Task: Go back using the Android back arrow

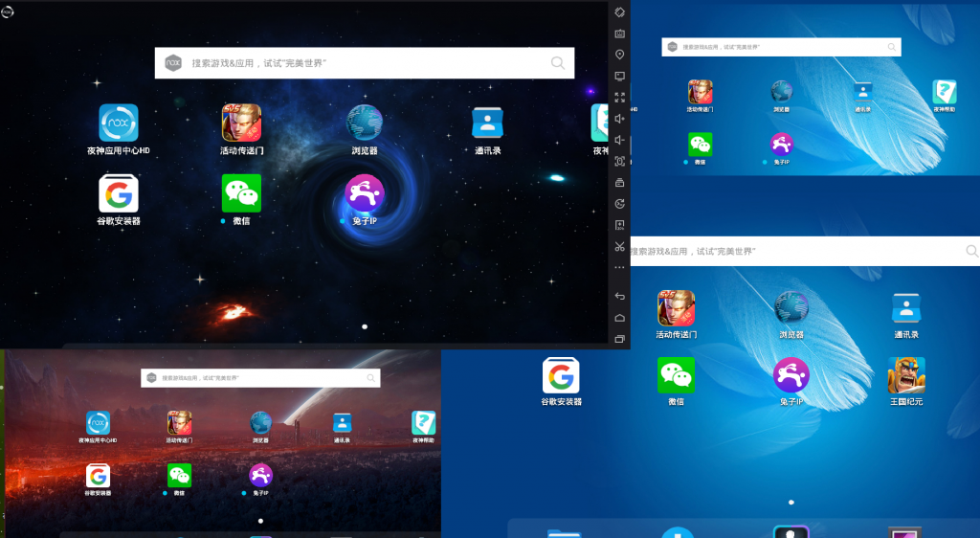Action: click(619, 296)
